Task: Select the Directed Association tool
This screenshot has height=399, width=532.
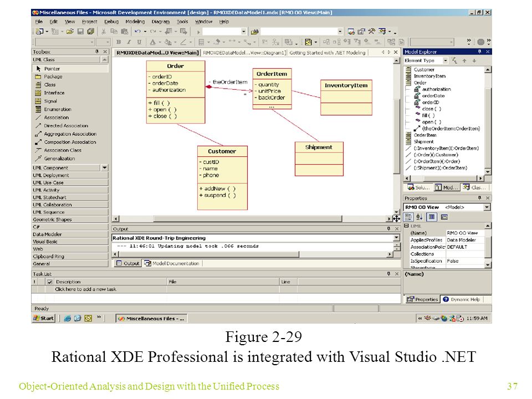Action: 70,126
